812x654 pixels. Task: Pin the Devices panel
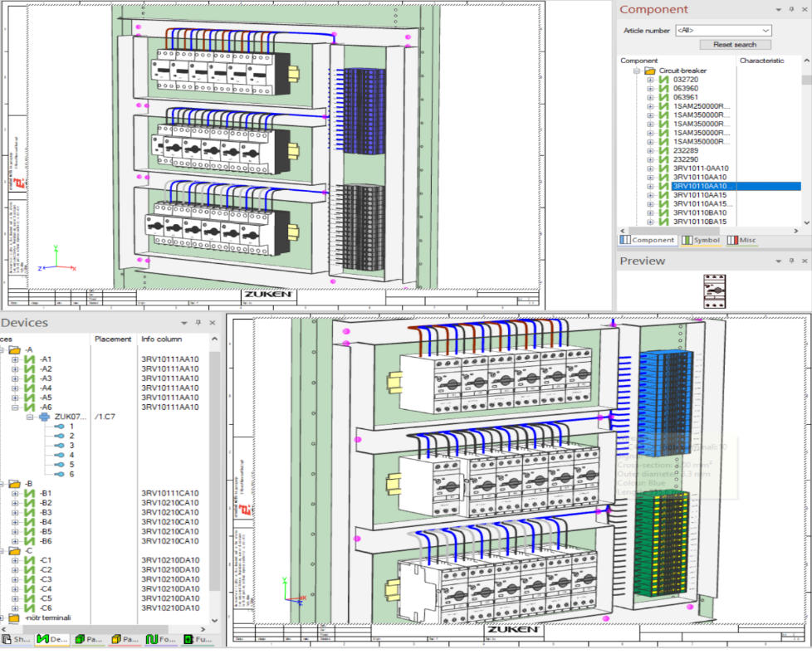[198, 323]
